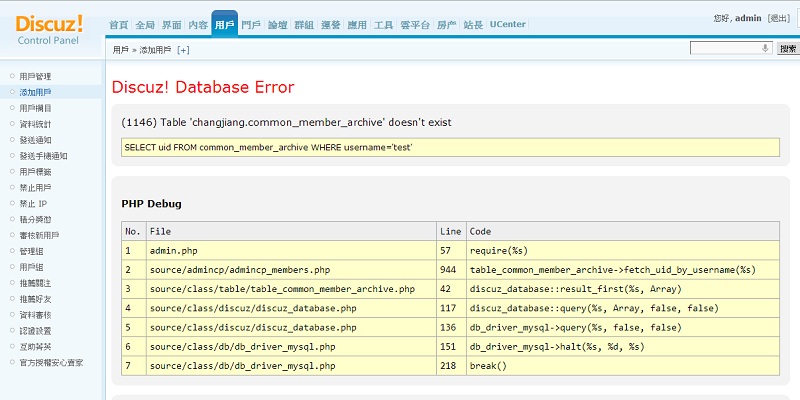The image size is (800, 400).
Task: Open the 應用 top menu tab
Action: coord(357,25)
